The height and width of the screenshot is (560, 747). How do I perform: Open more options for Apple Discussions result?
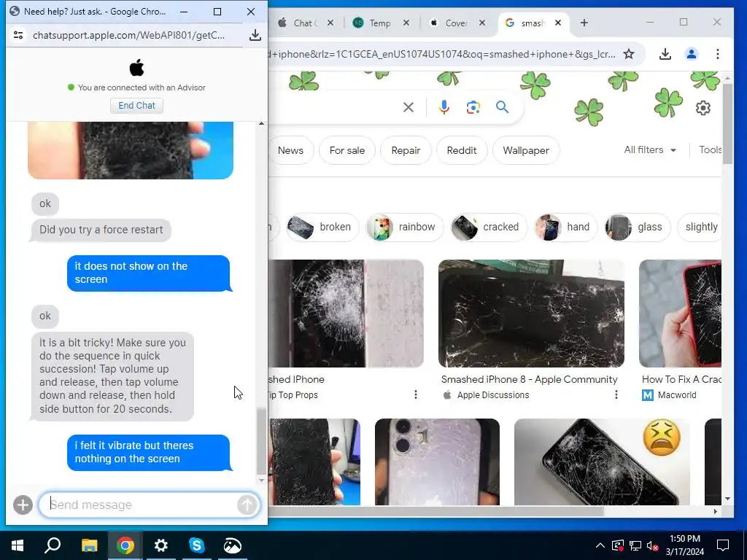click(616, 394)
